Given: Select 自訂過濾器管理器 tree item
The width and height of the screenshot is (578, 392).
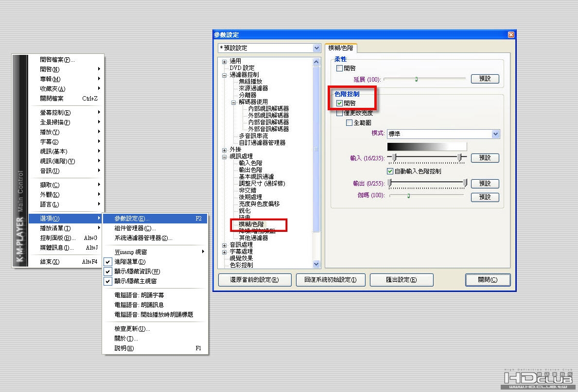Looking at the screenshot, I should pos(262,143).
